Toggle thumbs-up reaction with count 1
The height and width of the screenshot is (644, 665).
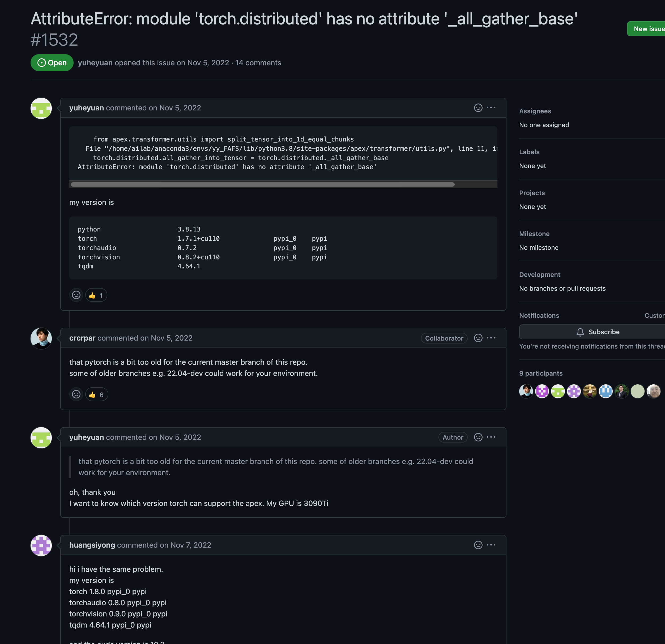[96, 295]
